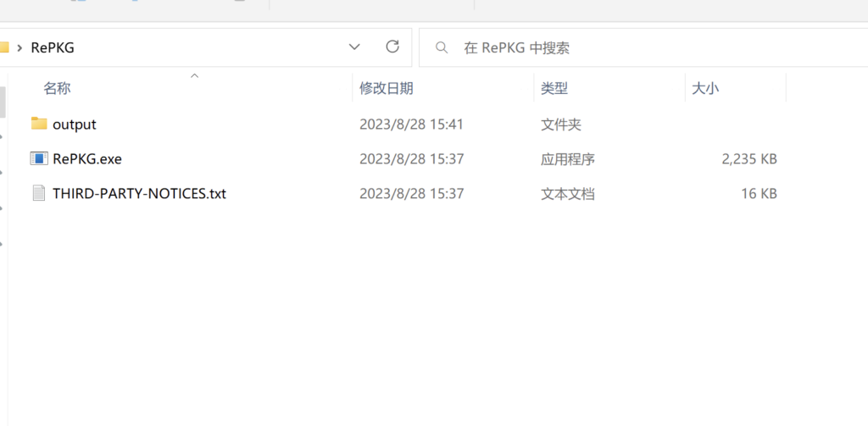Sort files by 类型 column header

click(x=554, y=88)
